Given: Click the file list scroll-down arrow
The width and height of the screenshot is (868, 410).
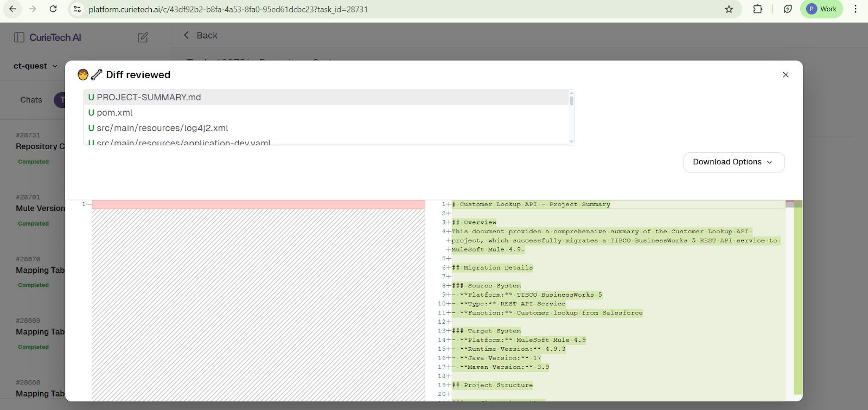Looking at the screenshot, I should click(x=571, y=142).
